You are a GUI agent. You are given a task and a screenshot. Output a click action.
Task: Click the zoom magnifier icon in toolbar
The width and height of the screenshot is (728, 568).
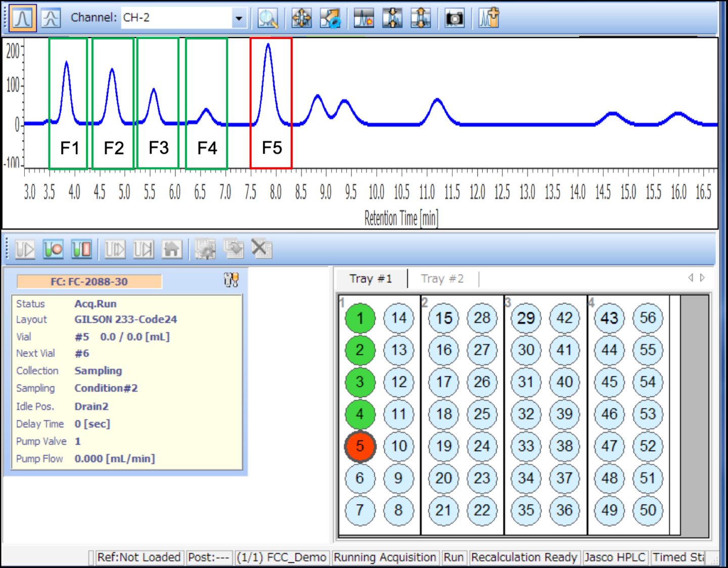coord(267,18)
